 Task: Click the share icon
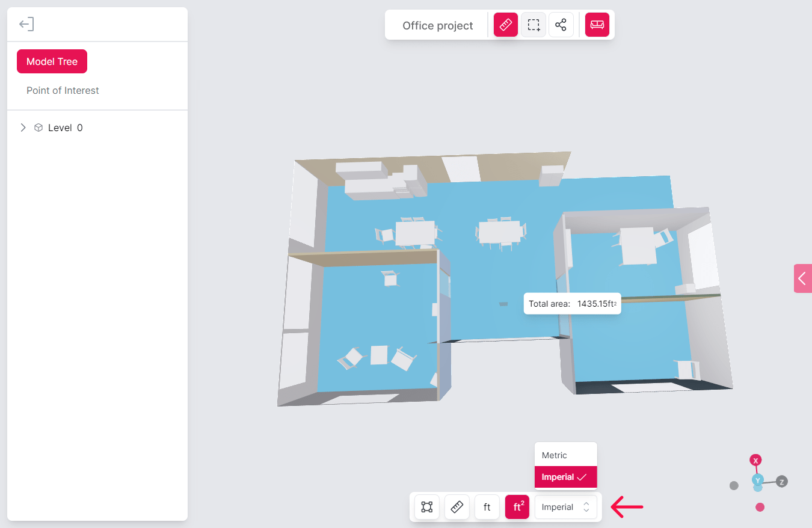[x=561, y=25]
